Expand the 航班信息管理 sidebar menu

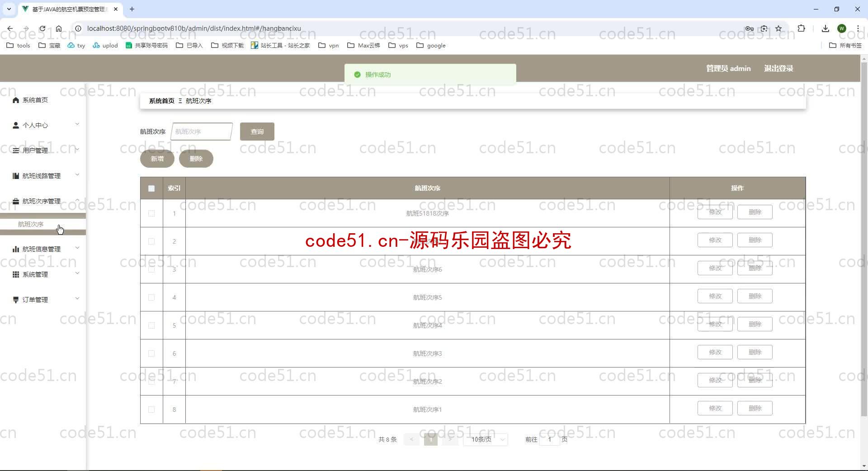pyautogui.click(x=43, y=249)
